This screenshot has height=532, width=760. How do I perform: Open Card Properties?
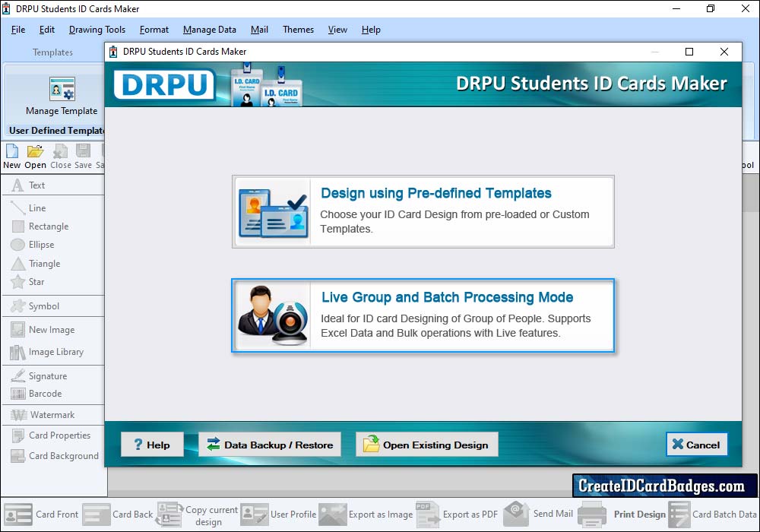click(x=51, y=435)
